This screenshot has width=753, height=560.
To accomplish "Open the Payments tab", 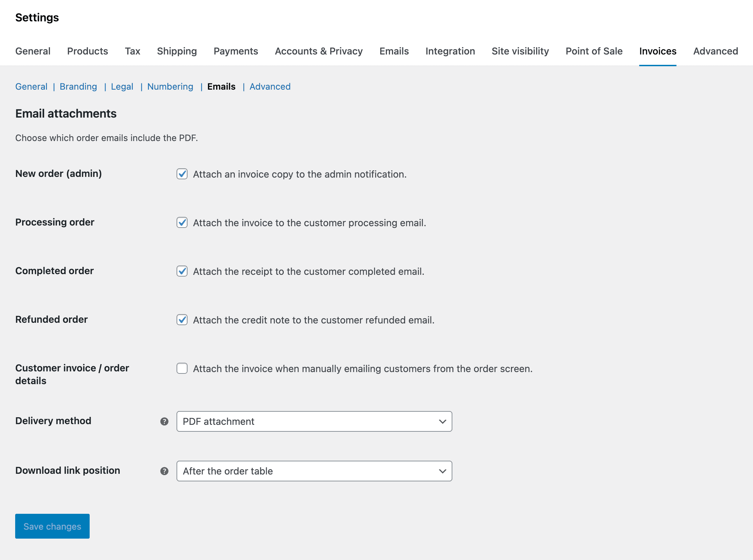I will click(236, 51).
